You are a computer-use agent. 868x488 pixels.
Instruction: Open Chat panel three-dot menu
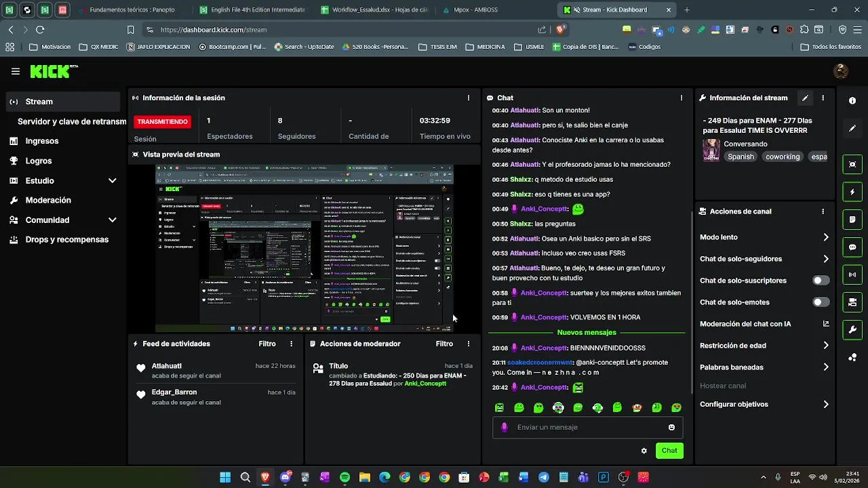pos(682,98)
